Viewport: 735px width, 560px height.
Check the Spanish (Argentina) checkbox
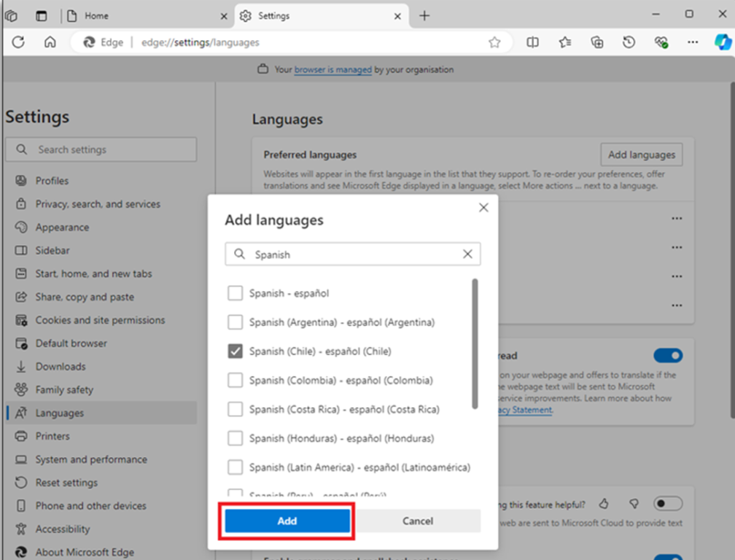[235, 322]
